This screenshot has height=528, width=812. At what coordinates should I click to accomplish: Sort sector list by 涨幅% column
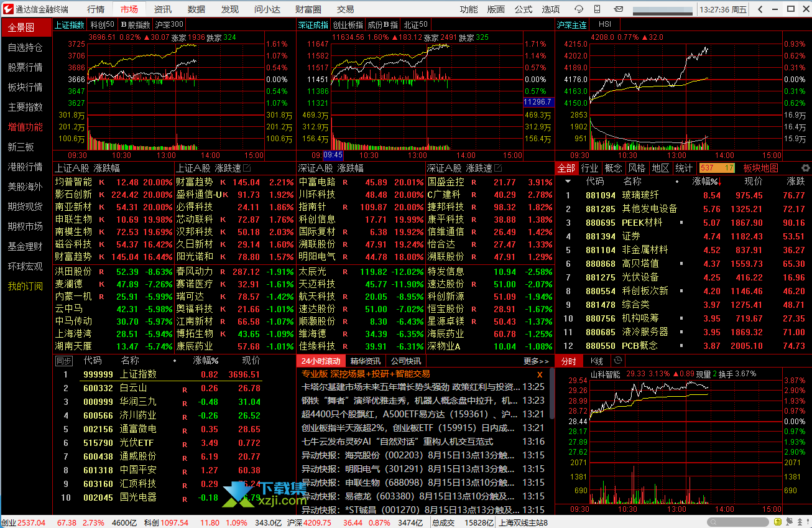click(x=706, y=182)
